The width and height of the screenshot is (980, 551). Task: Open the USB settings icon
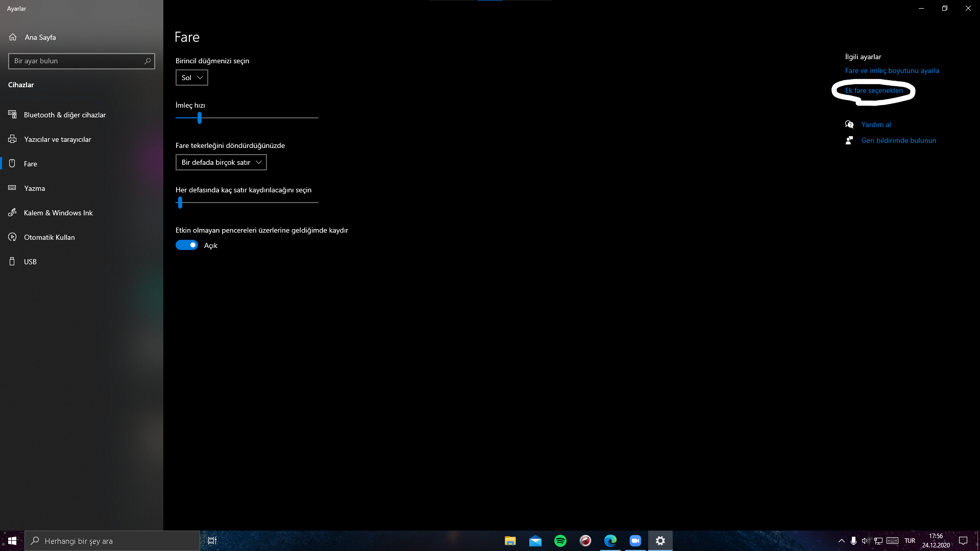[x=13, y=262]
